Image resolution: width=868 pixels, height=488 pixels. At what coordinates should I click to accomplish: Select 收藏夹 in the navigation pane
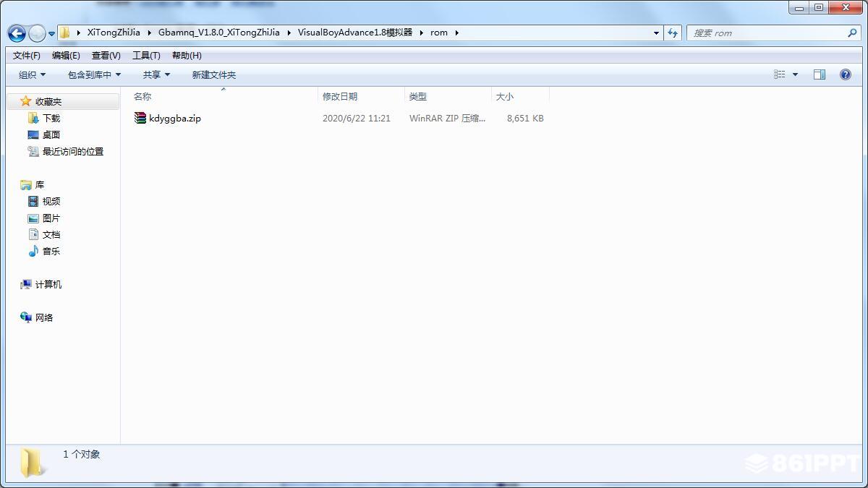coord(48,102)
